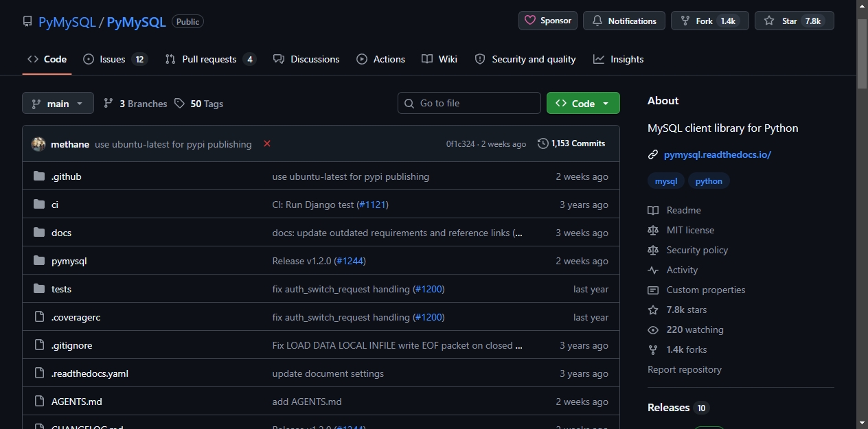
Task: Star the repository with Star button
Action: [x=795, y=21]
